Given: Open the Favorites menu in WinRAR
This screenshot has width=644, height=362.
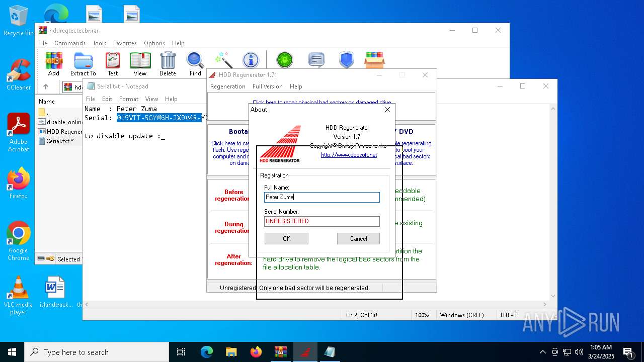Looking at the screenshot, I should 125,43.
